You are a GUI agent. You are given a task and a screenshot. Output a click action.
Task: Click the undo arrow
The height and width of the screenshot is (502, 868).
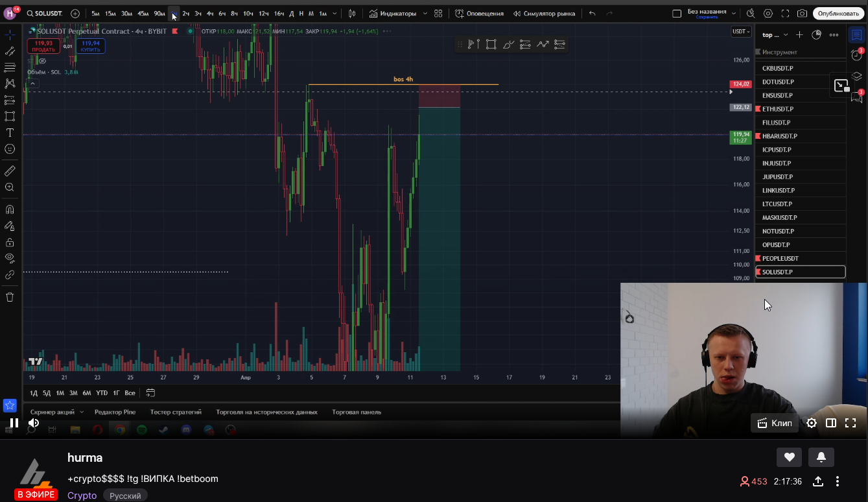pos(592,13)
